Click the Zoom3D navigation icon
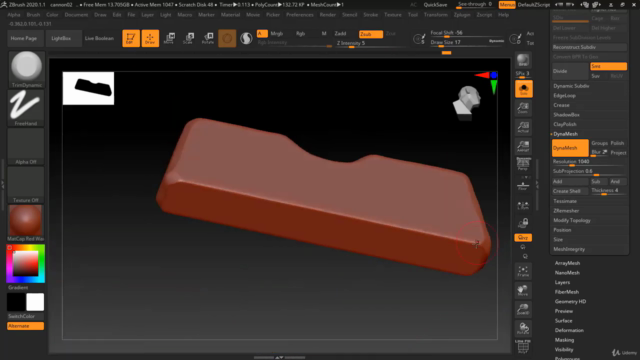The width and height of the screenshot is (640, 360). [x=523, y=309]
